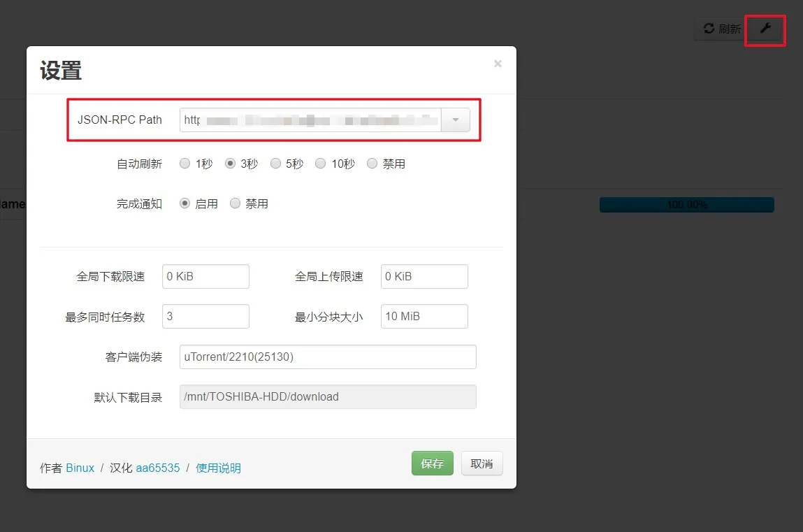The height and width of the screenshot is (532, 803).
Task: Click the refresh 刷新 button
Action: coord(722,29)
